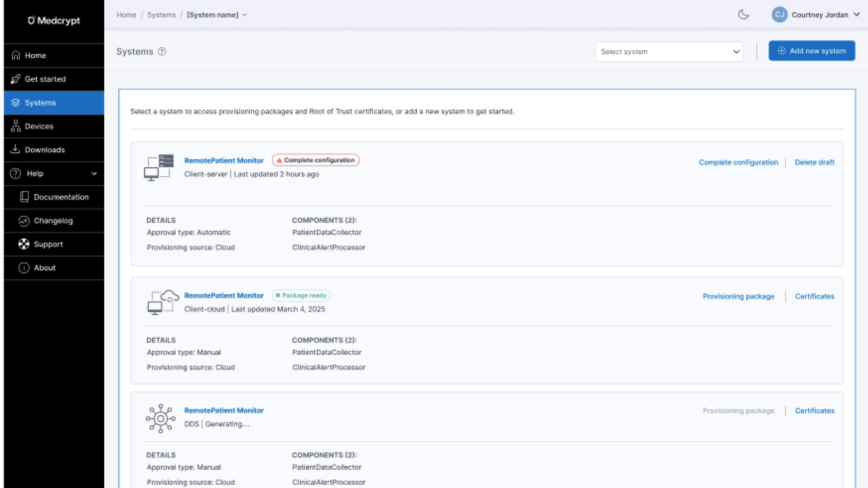868x488 pixels.
Task: Click the client-cloud system architecture icon
Action: 163,302
